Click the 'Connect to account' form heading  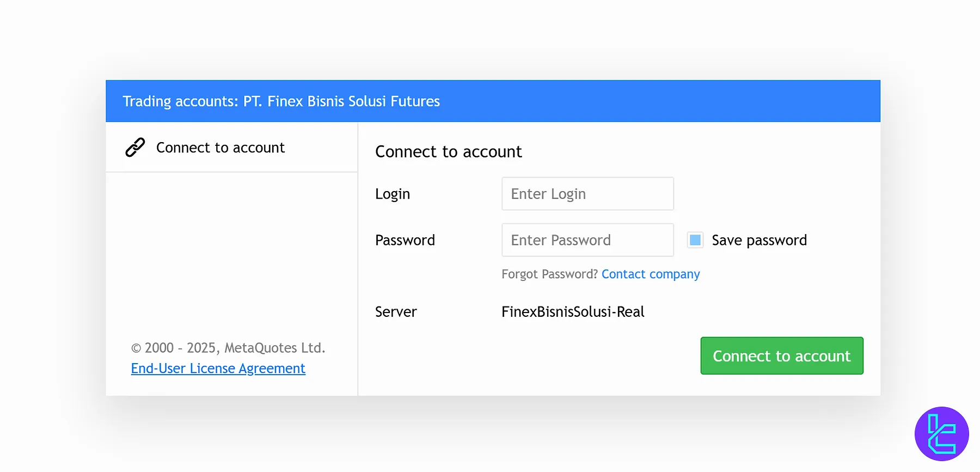[449, 151]
